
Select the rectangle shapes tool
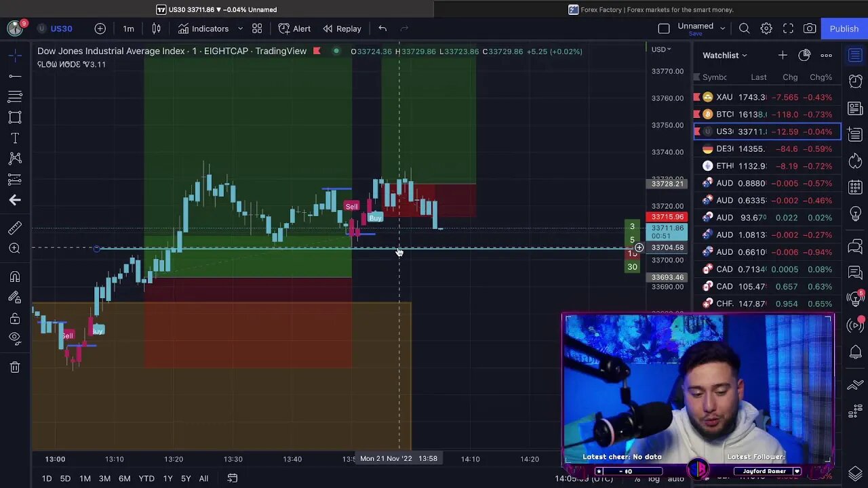(15, 117)
